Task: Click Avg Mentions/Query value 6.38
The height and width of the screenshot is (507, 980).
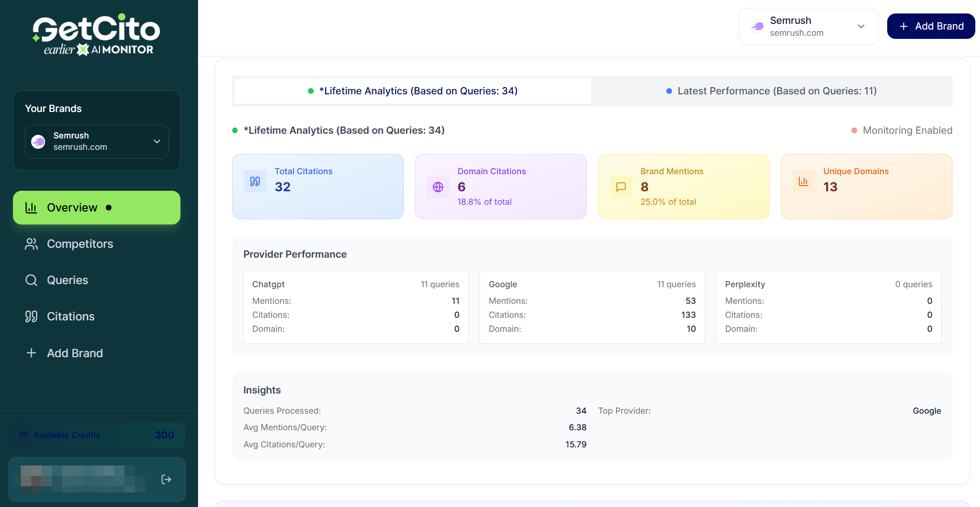Action: tap(578, 428)
